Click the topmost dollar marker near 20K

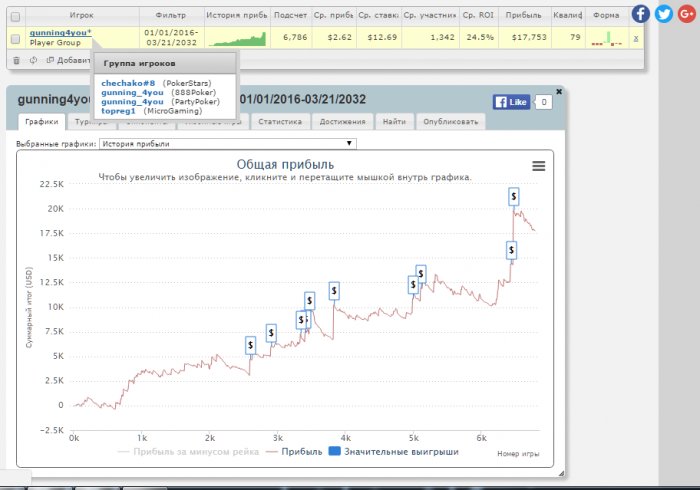click(513, 196)
